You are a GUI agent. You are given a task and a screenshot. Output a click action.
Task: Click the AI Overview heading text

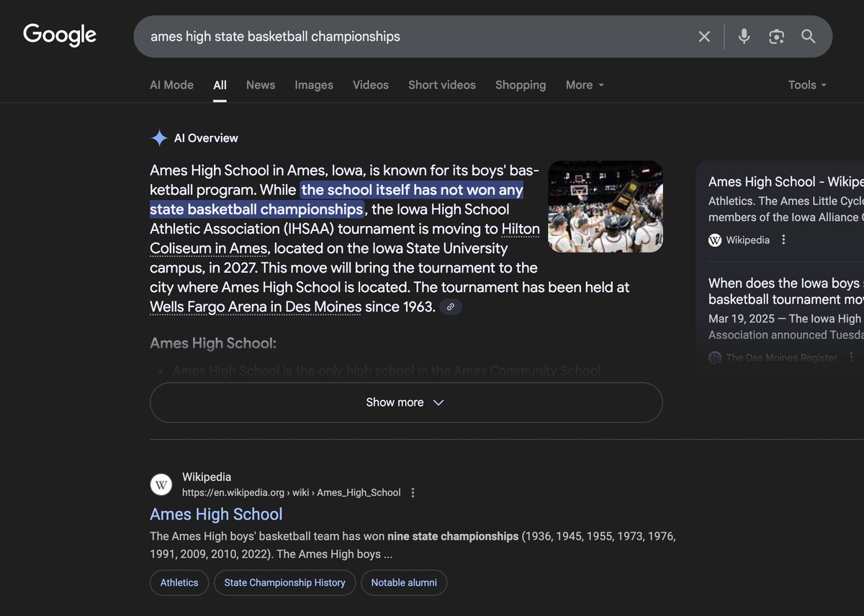206,138
